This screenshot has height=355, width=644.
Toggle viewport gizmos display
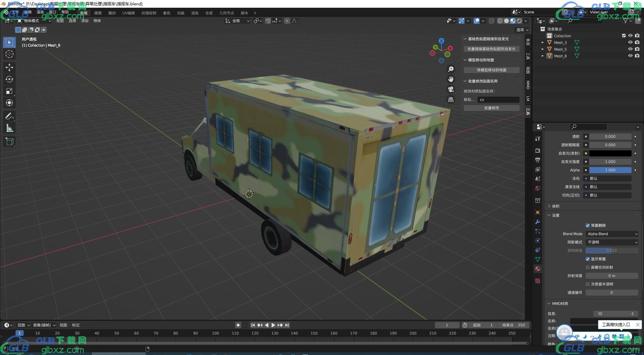tap(462, 21)
